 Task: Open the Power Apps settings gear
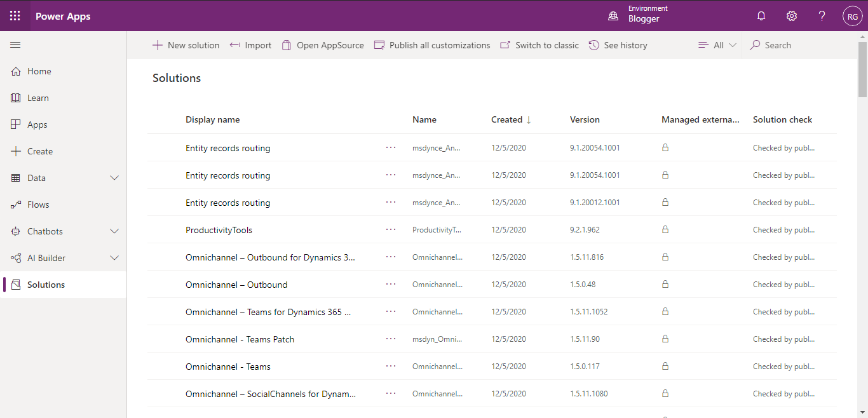pyautogui.click(x=791, y=15)
